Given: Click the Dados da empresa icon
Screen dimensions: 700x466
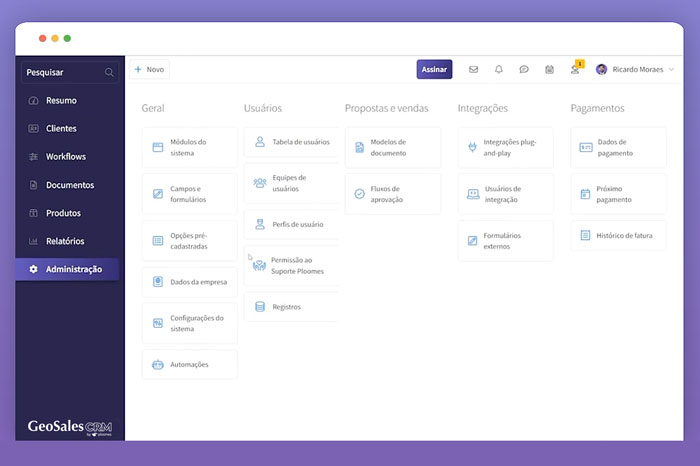Looking at the screenshot, I should (x=158, y=282).
